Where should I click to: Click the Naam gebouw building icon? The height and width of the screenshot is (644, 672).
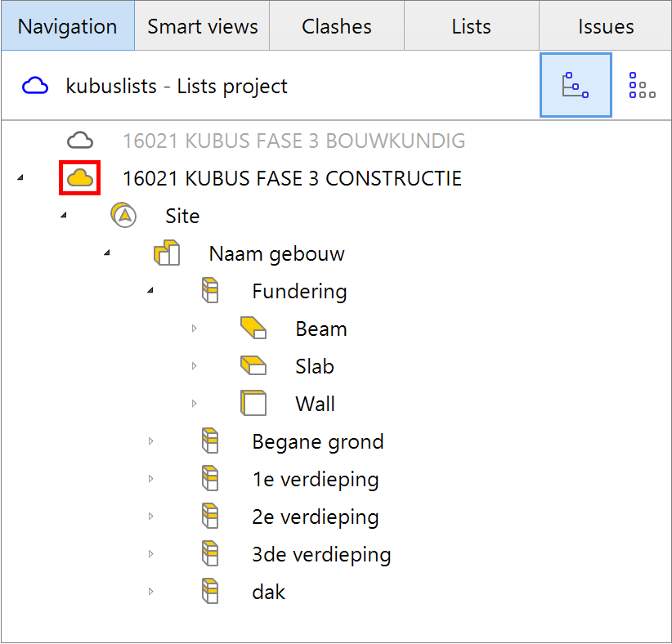[x=167, y=253]
